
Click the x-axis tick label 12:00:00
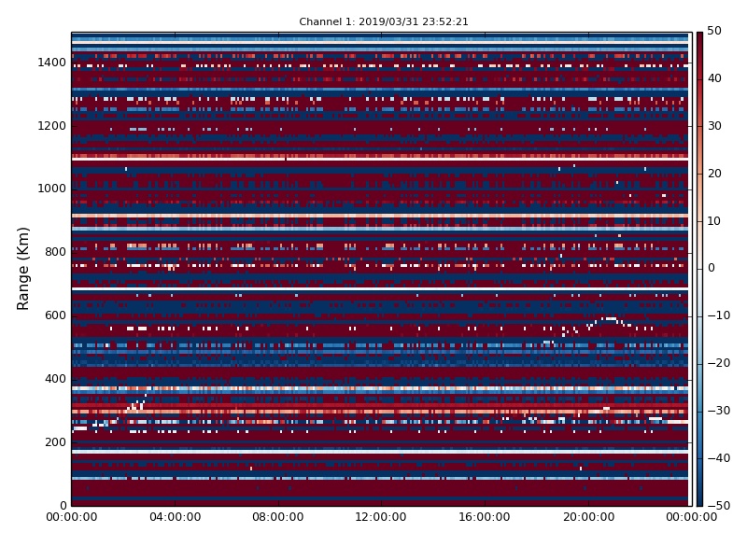tap(381, 517)
